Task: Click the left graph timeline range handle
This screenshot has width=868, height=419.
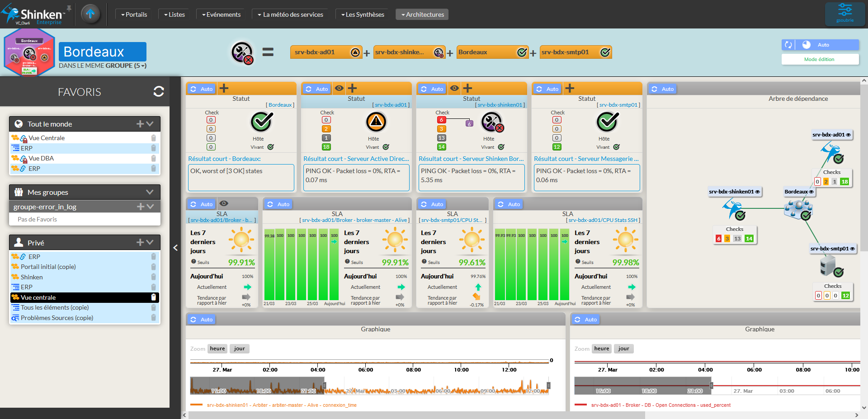Action: [x=324, y=386]
